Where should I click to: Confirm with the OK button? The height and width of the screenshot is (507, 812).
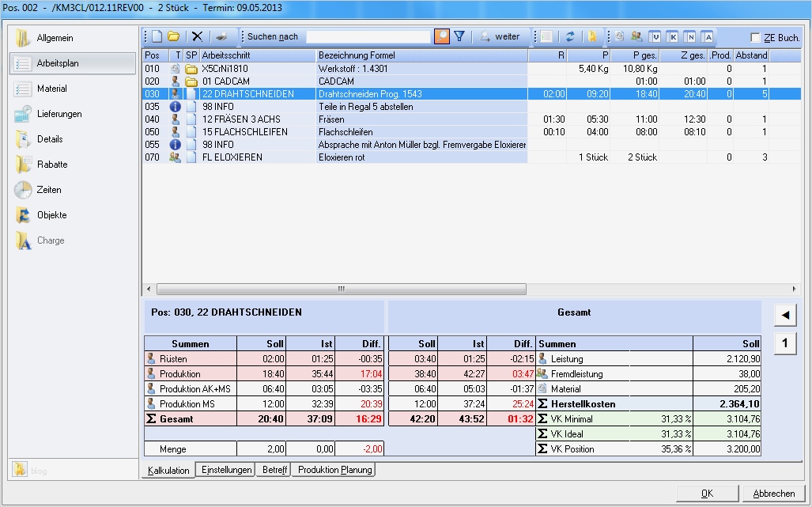[706, 492]
